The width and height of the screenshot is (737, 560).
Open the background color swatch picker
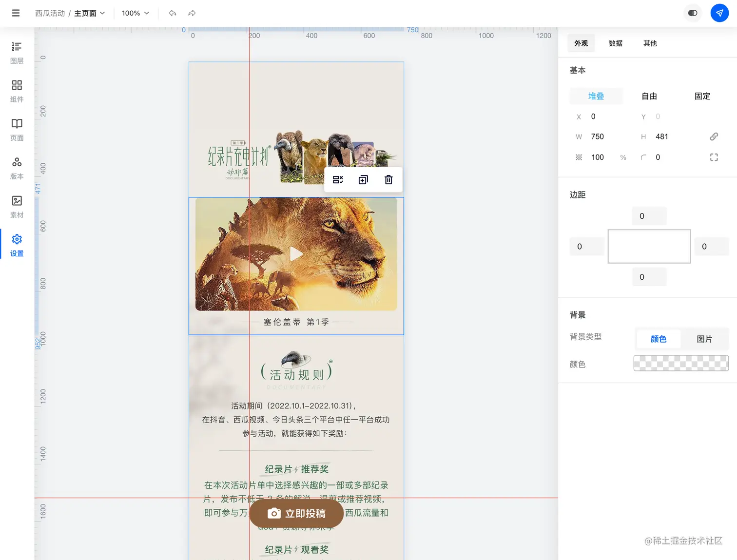pos(681,363)
